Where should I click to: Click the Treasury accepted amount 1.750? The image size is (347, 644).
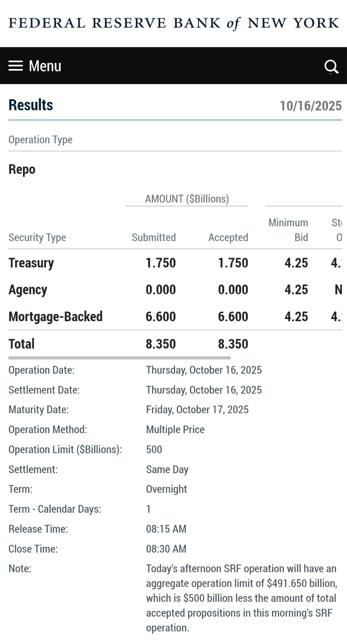[233, 263]
